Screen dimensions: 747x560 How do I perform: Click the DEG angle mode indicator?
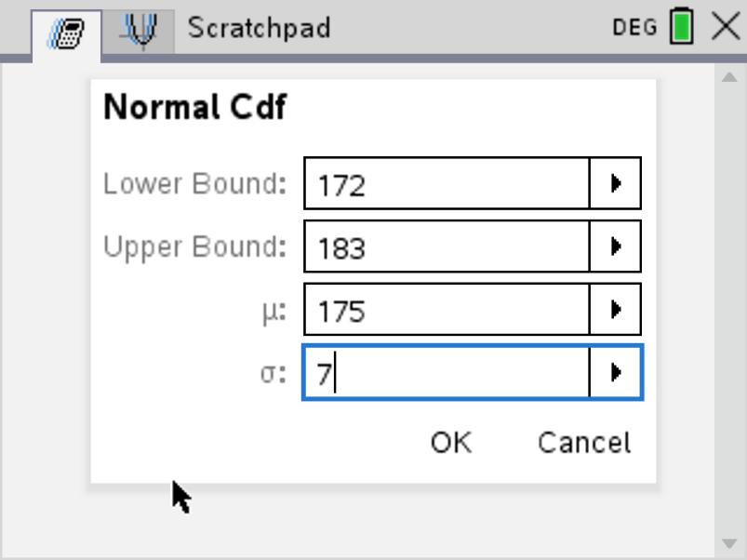634,28
